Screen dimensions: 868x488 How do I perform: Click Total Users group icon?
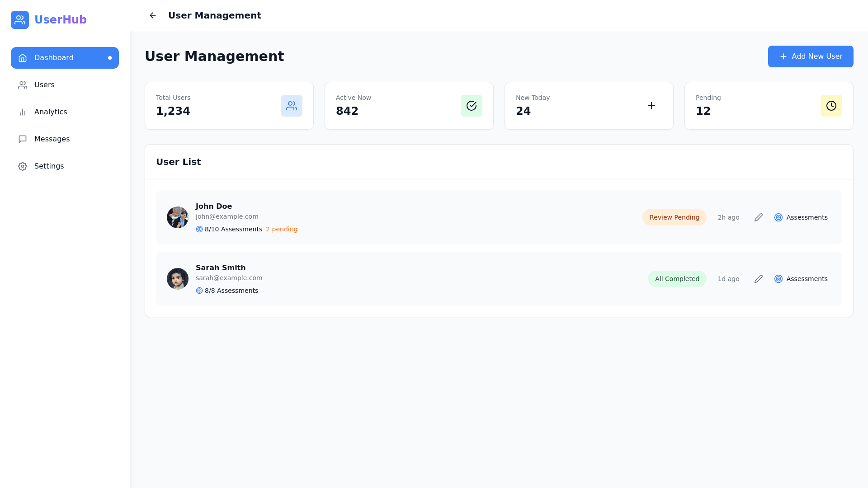pyautogui.click(x=292, y=106)
